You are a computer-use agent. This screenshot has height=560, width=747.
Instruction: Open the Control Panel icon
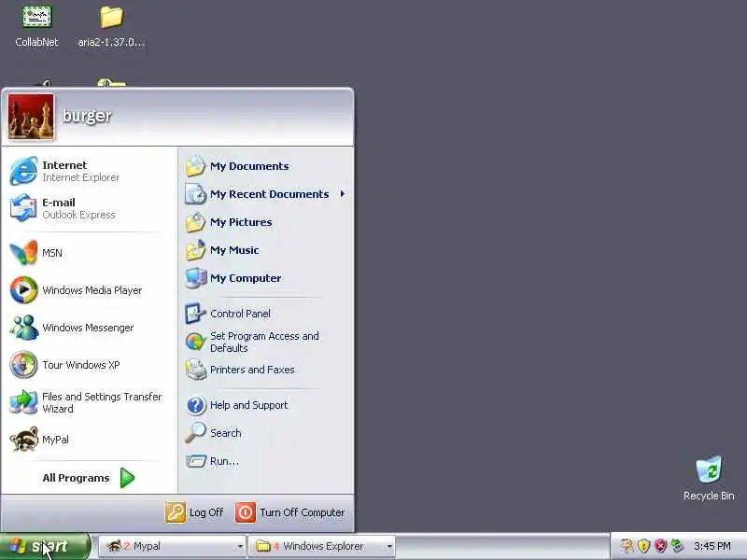tap(195, 314)
